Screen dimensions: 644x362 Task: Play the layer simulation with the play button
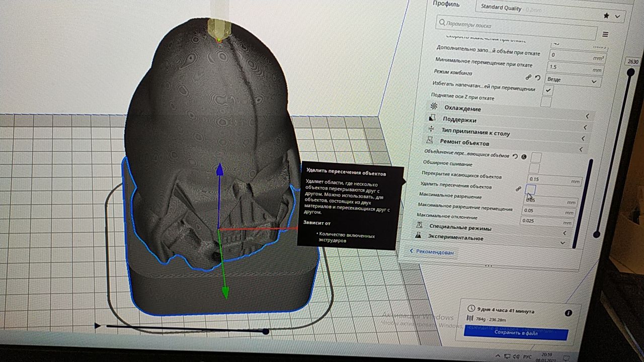point(98,326)
